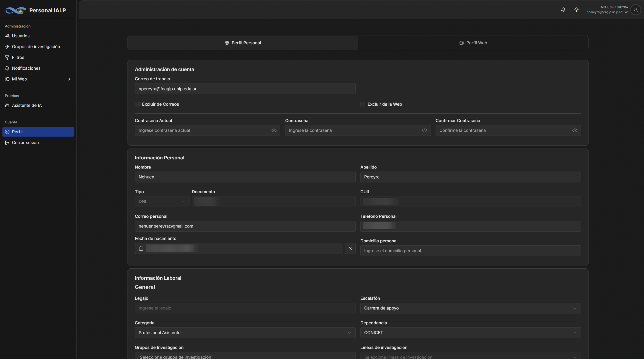Open the Dependencia dropdown
This screenshot has height=359, width=644.
pyautogui.click(x=471, y=333)
